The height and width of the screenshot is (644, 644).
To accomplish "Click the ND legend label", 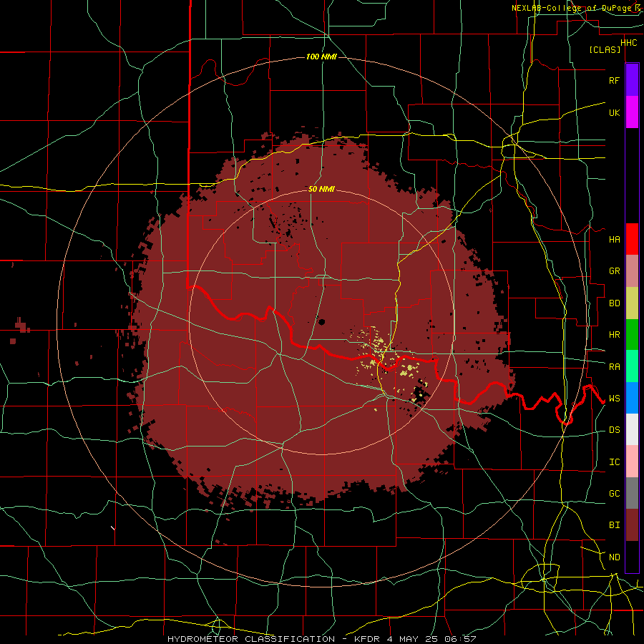I will tap(614, 557).
